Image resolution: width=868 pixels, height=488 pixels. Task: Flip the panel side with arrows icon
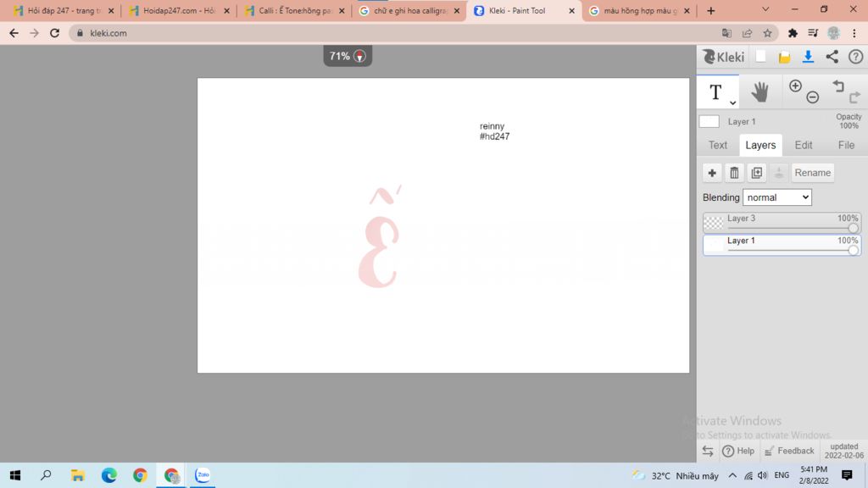point(708,451)
